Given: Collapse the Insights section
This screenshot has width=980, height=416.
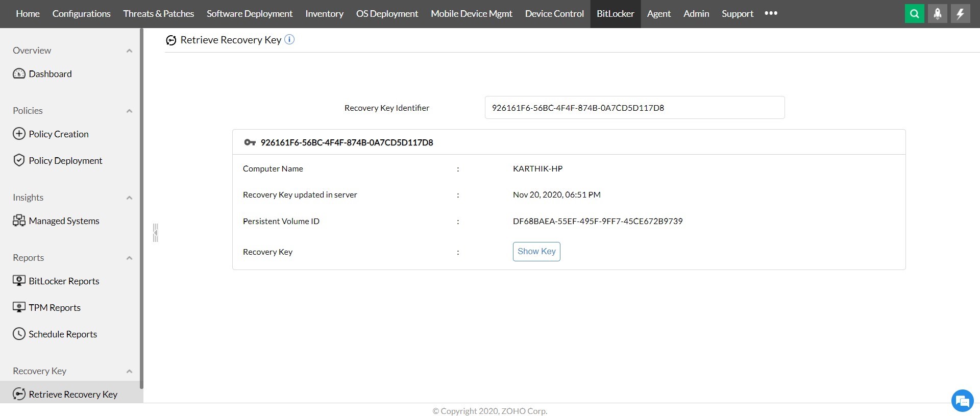Looking at the screenshot, I should (129, 198).
